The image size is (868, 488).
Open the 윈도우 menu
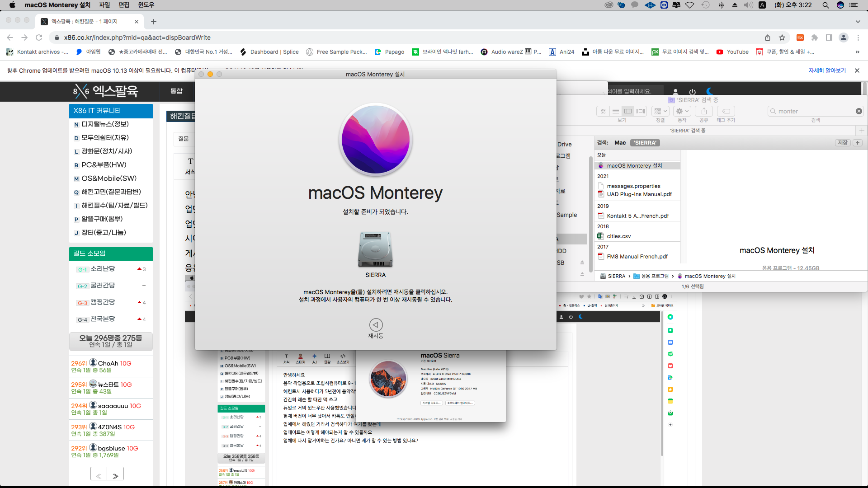146,5
